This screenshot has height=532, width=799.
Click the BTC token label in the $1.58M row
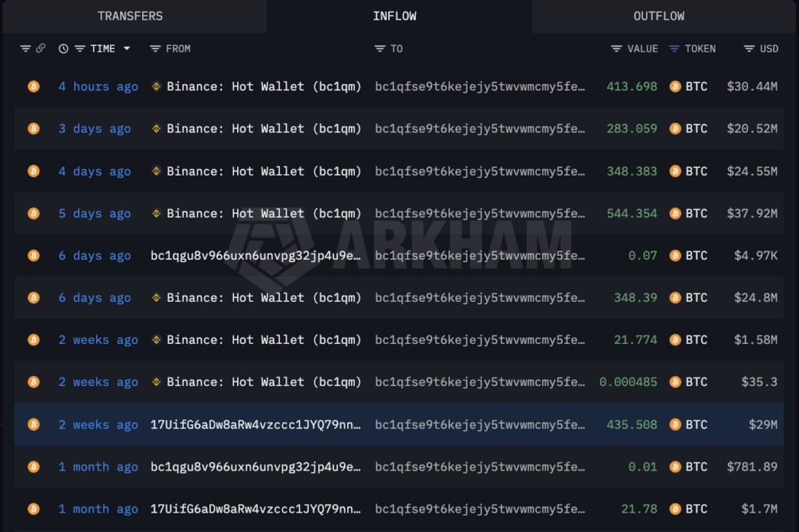697,340
